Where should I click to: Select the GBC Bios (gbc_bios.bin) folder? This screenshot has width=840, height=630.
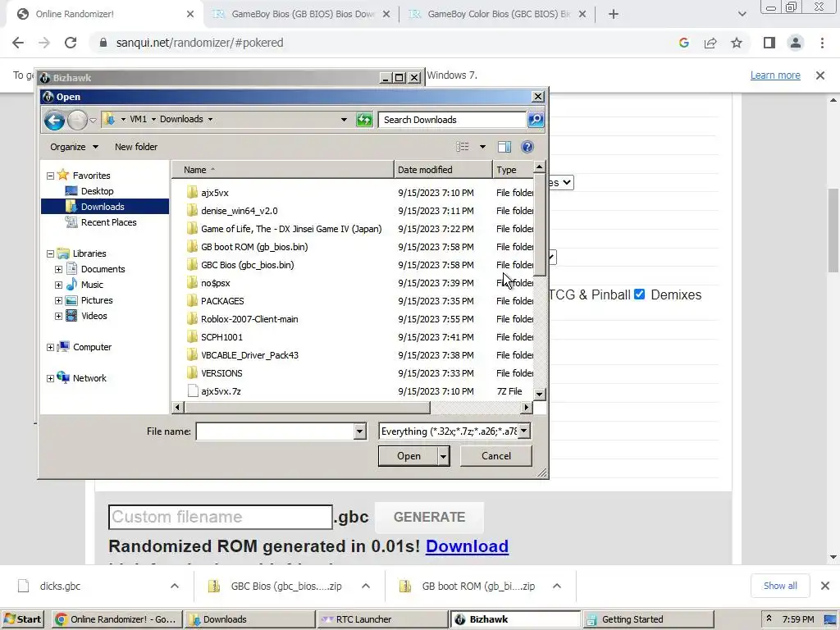[247, 265]
